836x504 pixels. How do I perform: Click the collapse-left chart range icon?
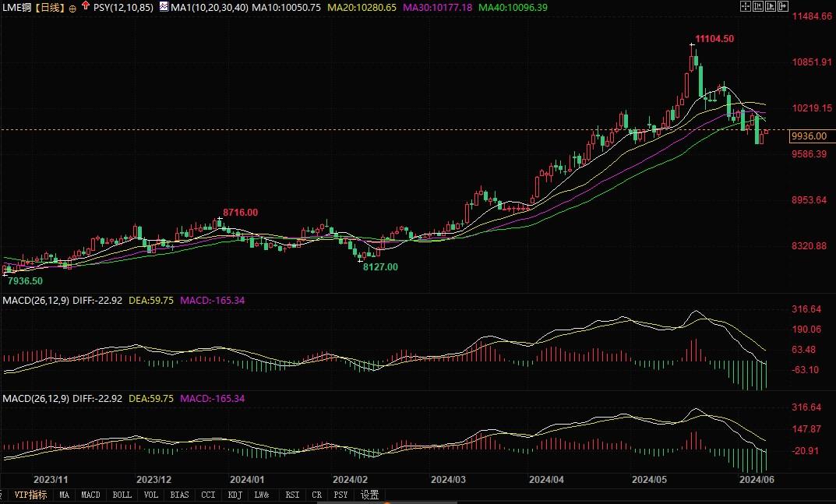pyautogui.click(x=760, y=6)
